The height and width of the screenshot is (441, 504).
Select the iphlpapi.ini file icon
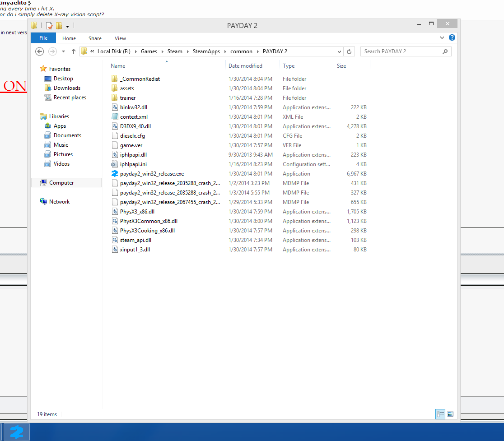(114, 164)
